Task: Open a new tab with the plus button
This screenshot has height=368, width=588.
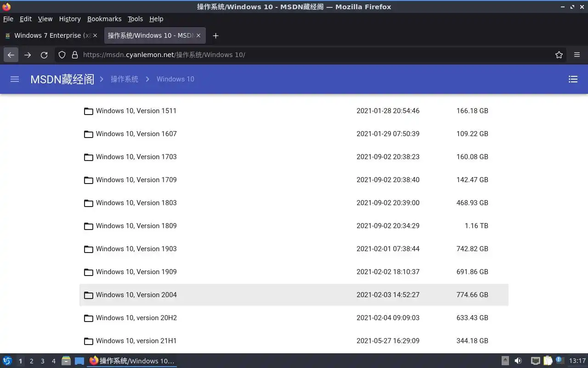Action: coord(215,35)
